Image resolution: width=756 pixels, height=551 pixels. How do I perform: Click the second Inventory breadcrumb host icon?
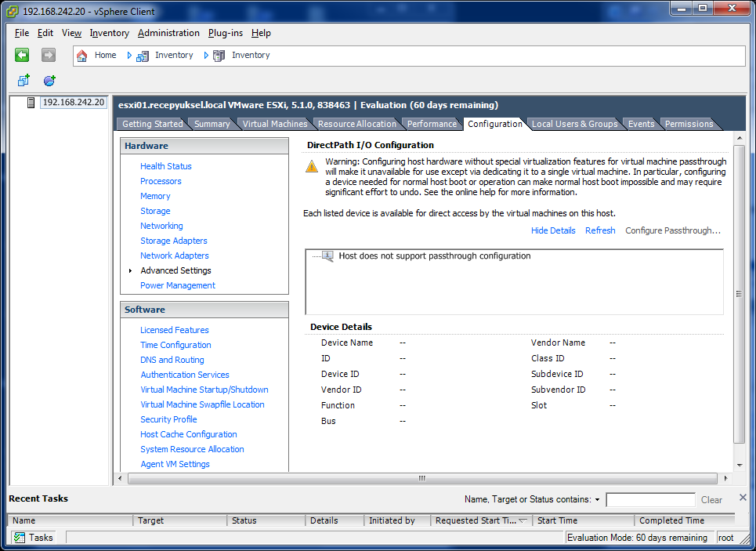coord(219,56)
